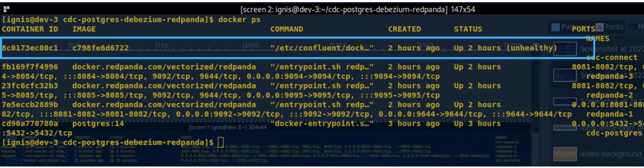
Task: Click the cdc-connect container name
Action: (x=612, y=57)
